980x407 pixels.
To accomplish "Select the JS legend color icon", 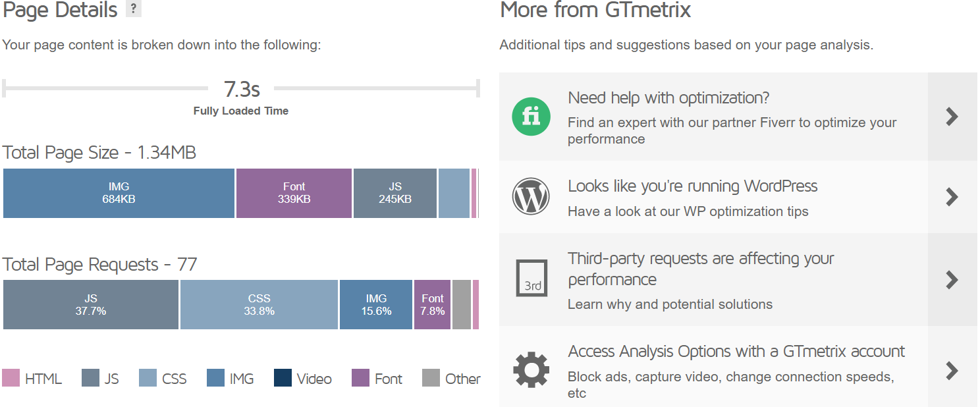I will click(x=90, y=378).
